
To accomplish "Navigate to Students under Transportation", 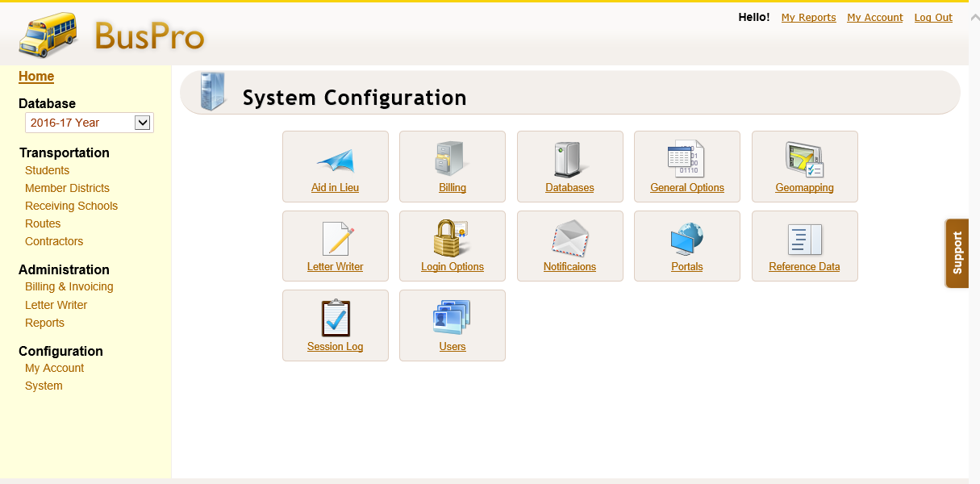I will [47, 170].
